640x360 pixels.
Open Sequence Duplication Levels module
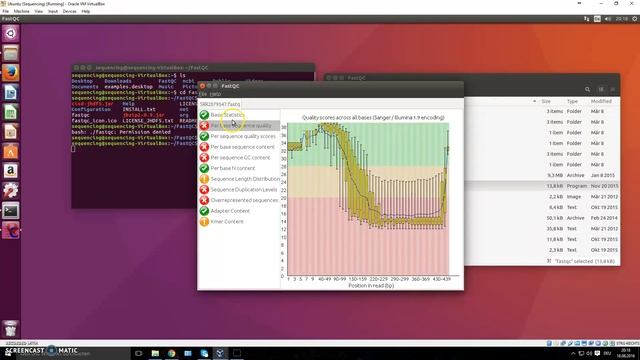pyautogui.click(x=244, y=189)
